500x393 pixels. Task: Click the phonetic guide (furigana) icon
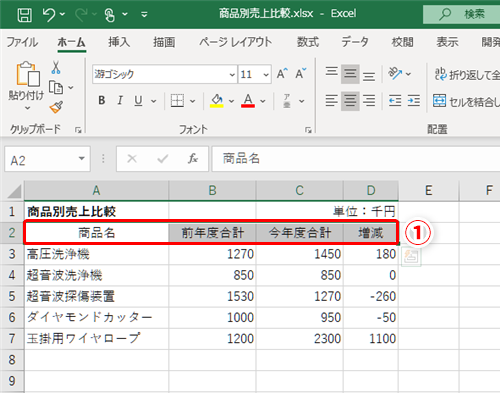tap(286, 101)
